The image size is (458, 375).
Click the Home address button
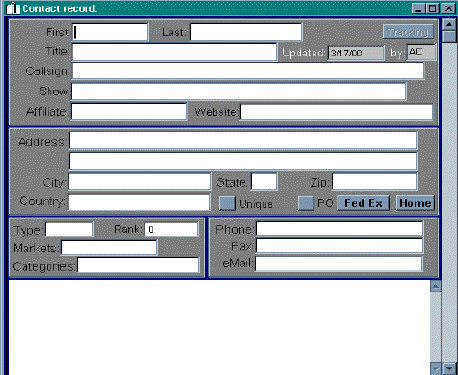click(415, 203)
